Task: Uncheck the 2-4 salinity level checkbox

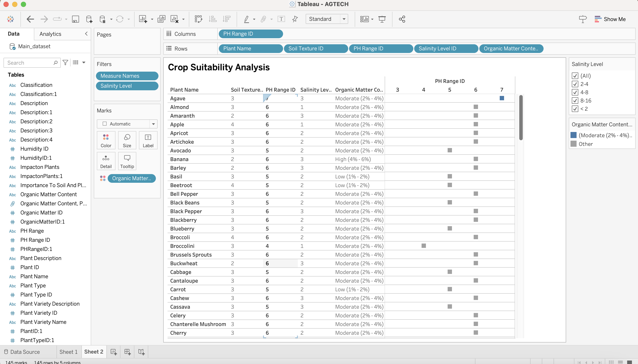Action: pos(575,84)
